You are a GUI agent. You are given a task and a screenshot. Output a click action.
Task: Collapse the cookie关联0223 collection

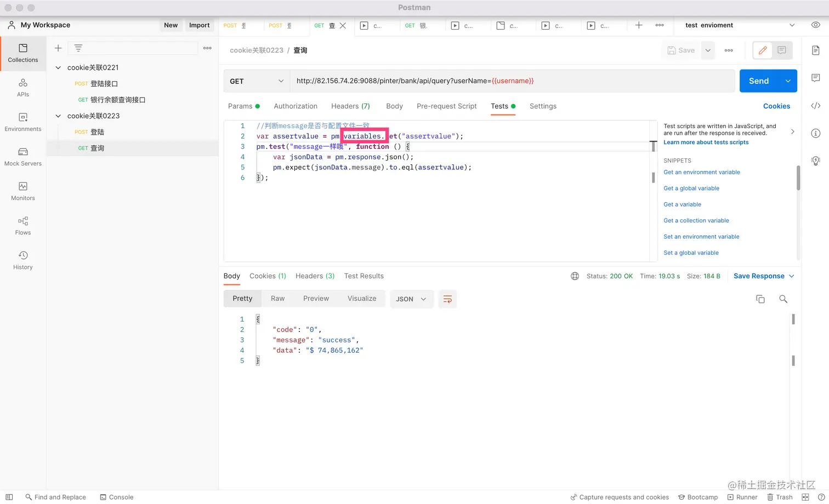click(x=58, y=116)
